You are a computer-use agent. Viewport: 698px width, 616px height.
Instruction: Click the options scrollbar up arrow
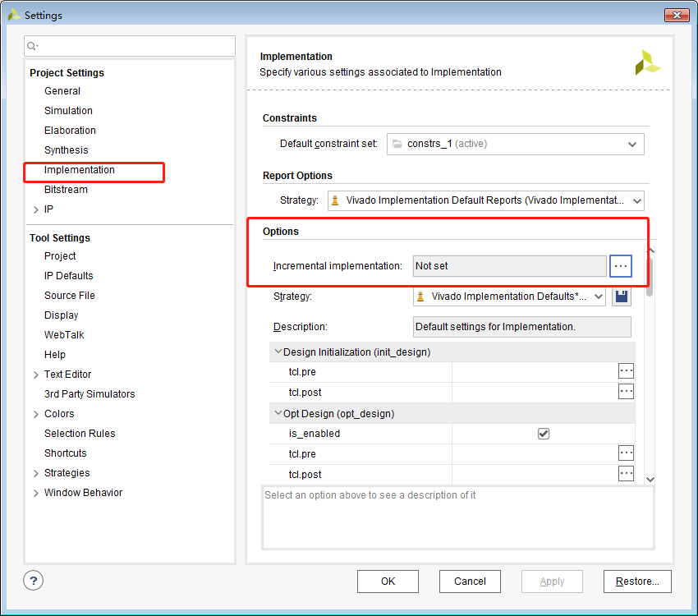pos(650,251)
